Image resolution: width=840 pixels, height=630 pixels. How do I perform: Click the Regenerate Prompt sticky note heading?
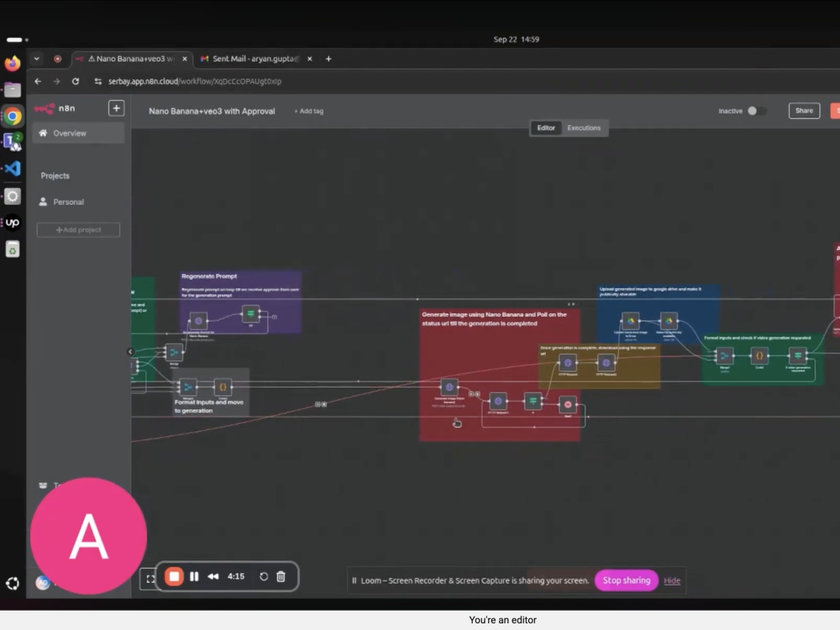click(x=209, y=276)
